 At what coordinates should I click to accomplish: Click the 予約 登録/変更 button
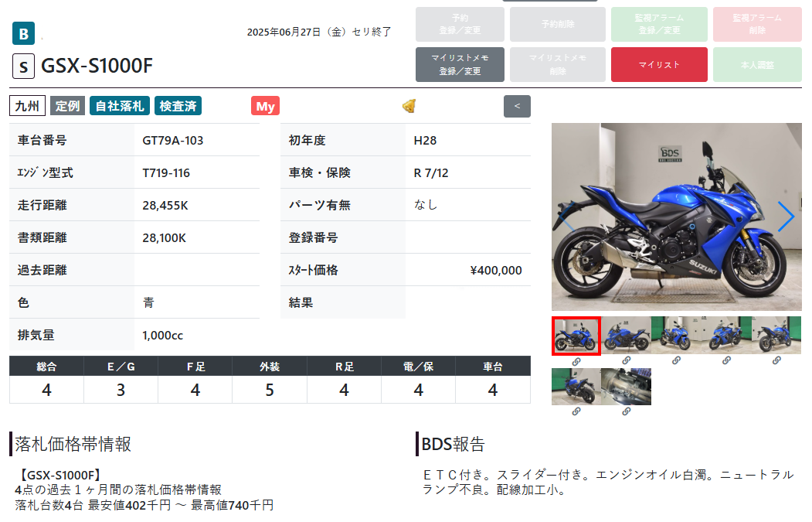[x=460, y=25]
